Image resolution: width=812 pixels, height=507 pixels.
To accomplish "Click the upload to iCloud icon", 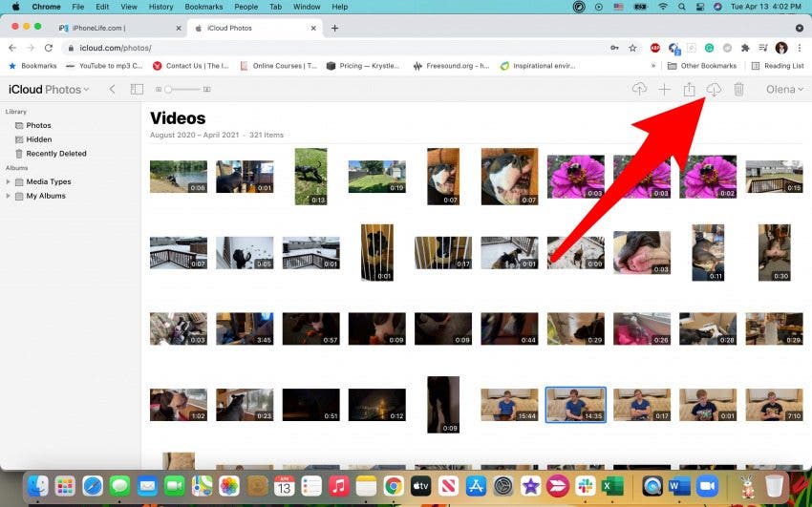I will pos(639,90).
